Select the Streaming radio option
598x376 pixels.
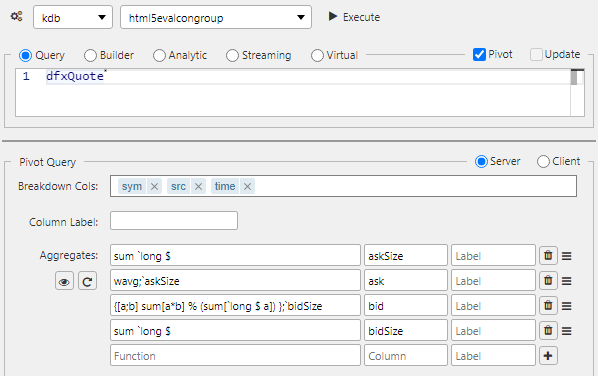click(232, 55)
